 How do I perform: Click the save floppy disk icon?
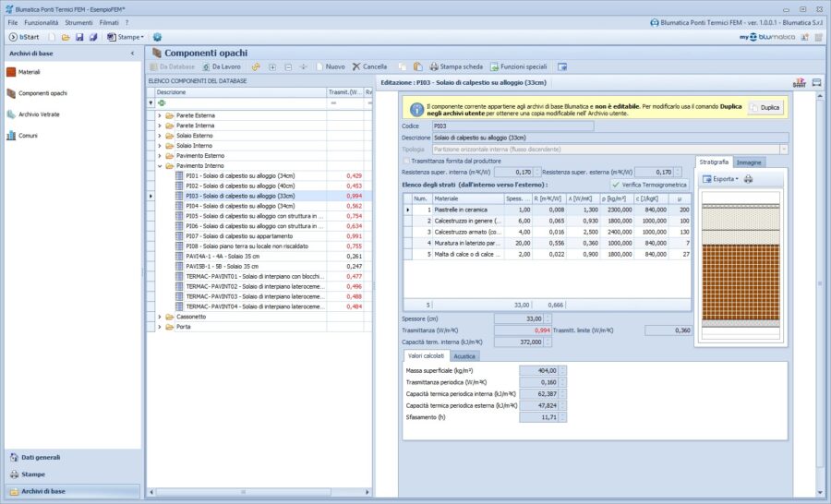79,37
